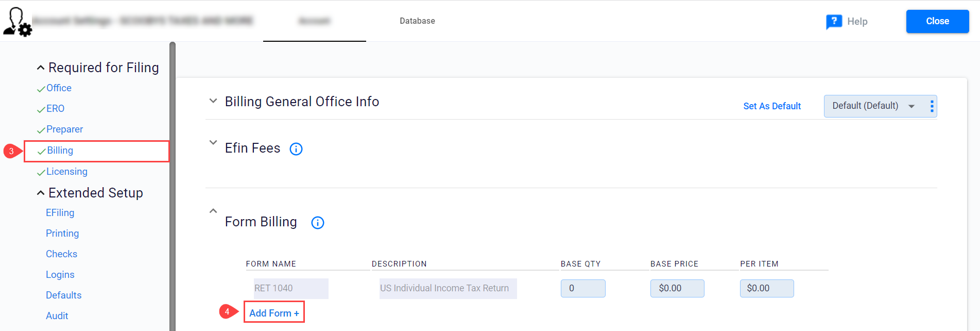This screenshot has width=980, height=331.
Task: Collapse the Required for Filing group
Action: coord(41,68)
